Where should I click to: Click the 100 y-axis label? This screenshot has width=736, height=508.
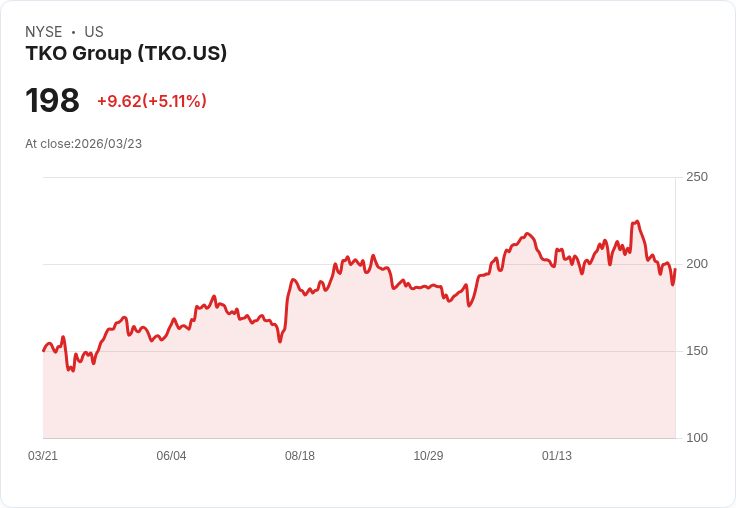[696, 438]
